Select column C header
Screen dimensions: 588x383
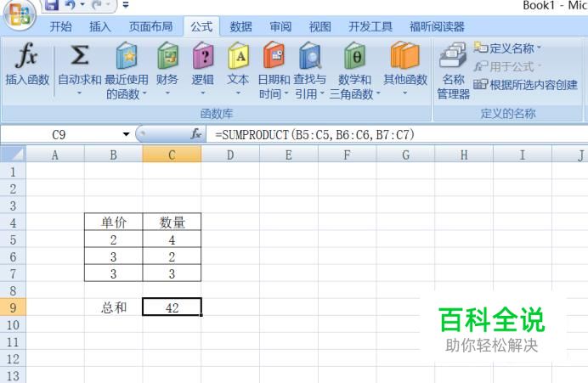(172, 155)
